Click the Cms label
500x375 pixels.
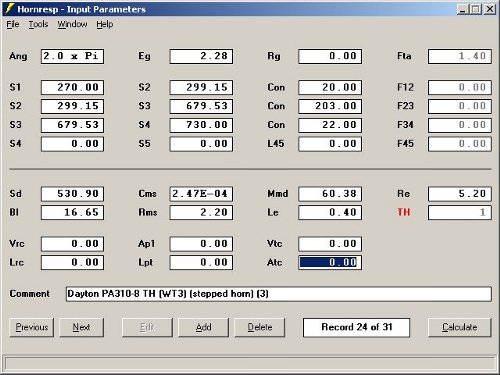147,194
